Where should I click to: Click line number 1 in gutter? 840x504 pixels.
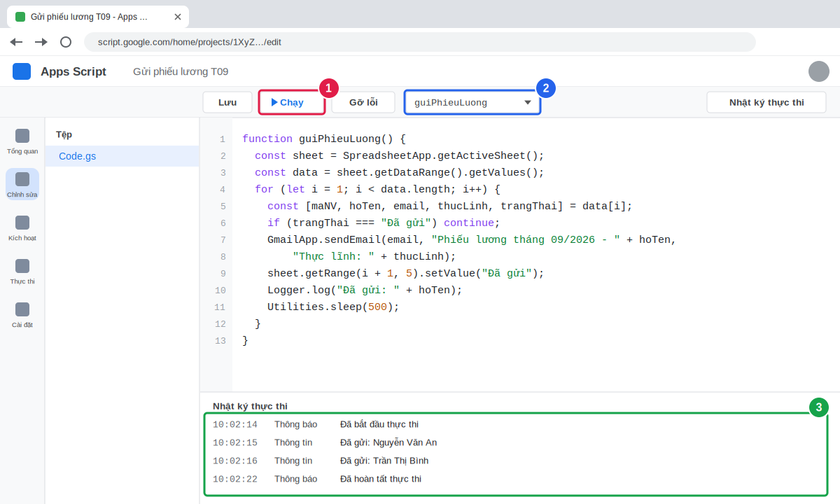pyautogui.click(x=223, y=139)
